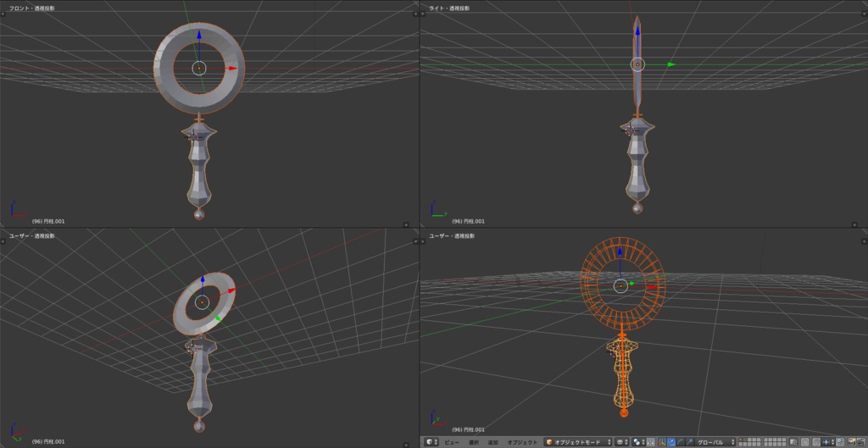Click the snap target icon

[840, 442]
